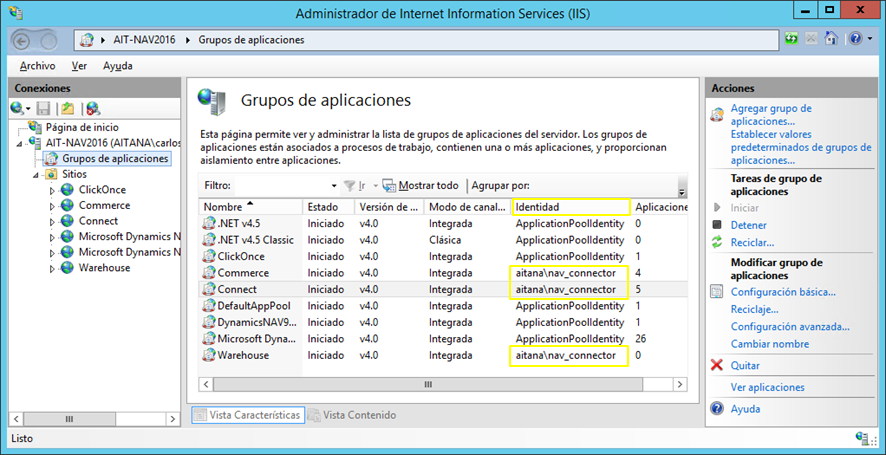Image resolution: width=886 pixels, height=455 pixels.
Task: Click the Ver aplicaciones link
Action: [767, 387]
